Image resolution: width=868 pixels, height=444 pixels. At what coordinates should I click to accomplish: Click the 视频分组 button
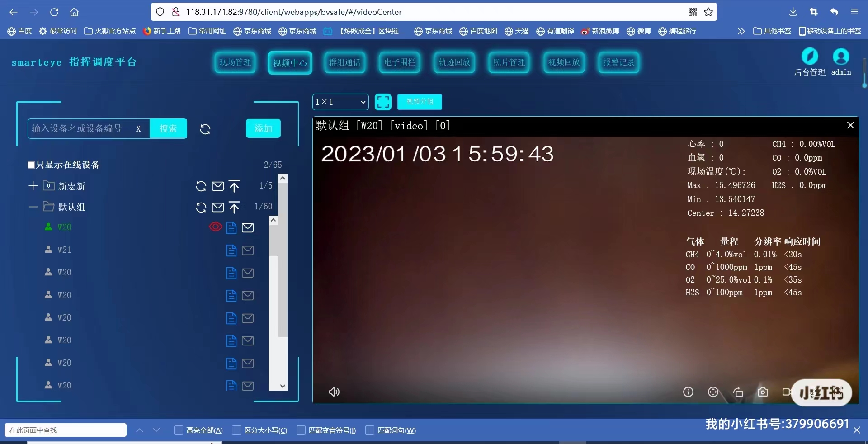click(420, 102)
